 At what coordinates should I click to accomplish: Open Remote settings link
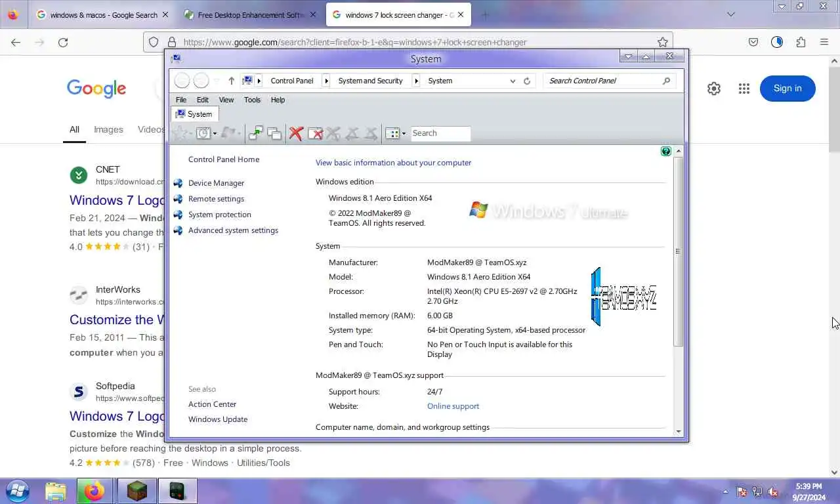(x=216, y=199)
